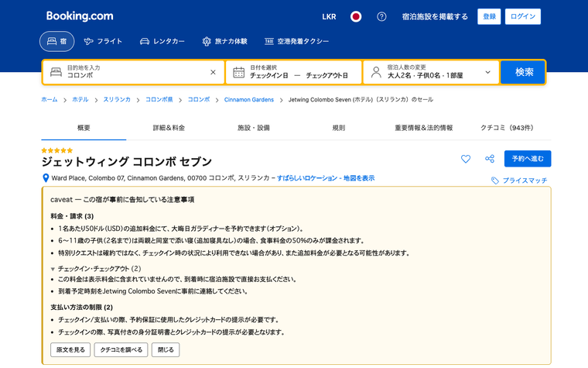The width and height of the screenshot is (588, 368).
Task: Click the map pin location icon
Action: point(46,178)
